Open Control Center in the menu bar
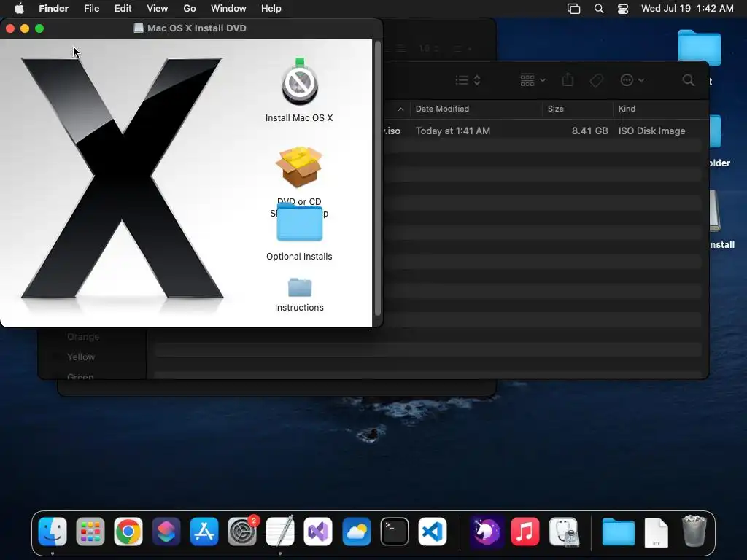The image size is (747, 560). (623, 9)
